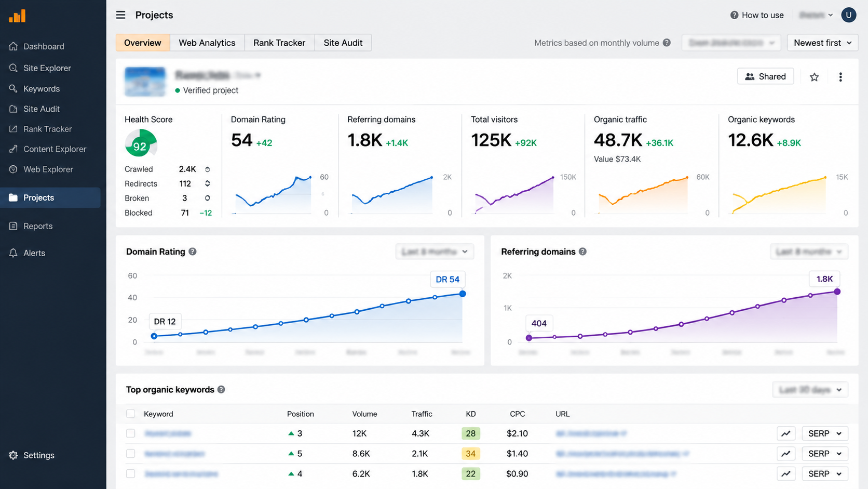Screen dimensions: 868x489
Task: Click the 1.8K endpoint on Referring domains chart
Action: tap(837, 292)
